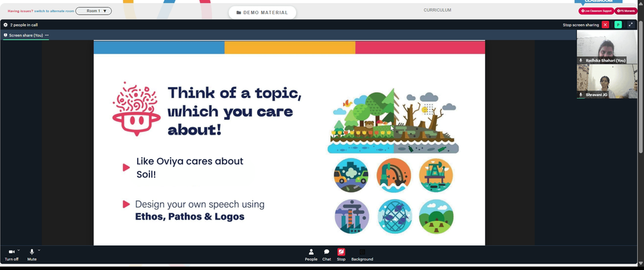Select Shravani JG video tile
644x270 pixels.
tap(607, 81)
